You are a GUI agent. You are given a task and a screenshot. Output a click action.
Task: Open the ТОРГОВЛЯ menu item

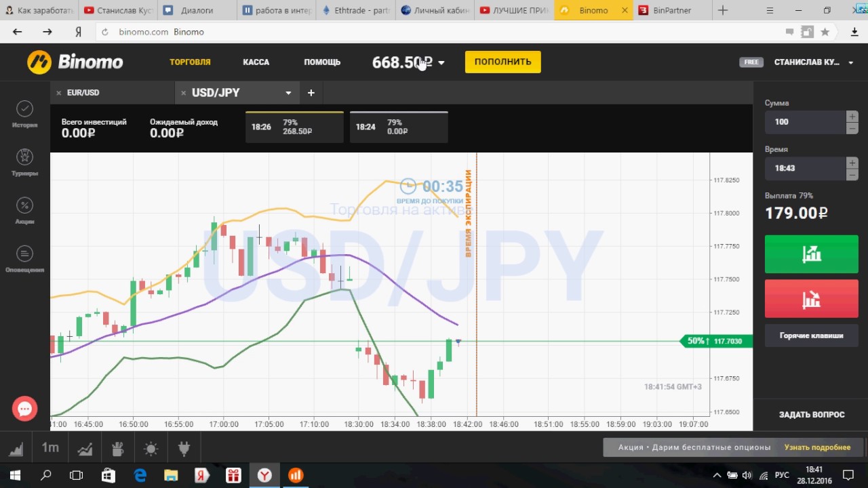pos(190,62)
